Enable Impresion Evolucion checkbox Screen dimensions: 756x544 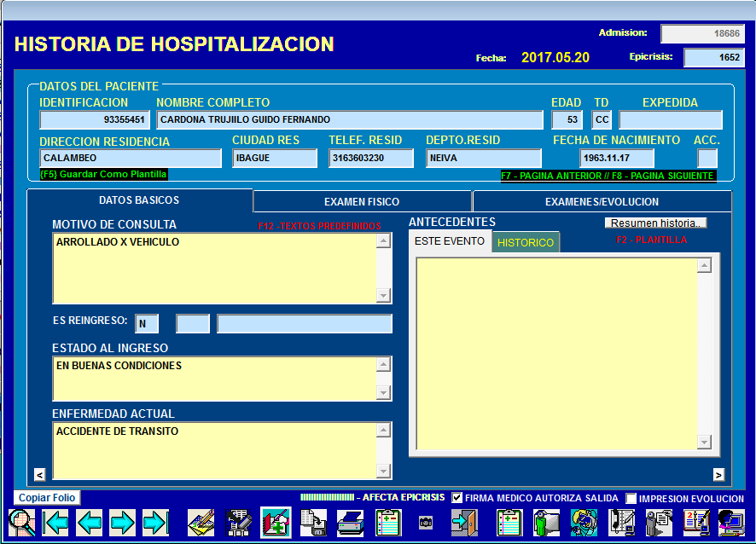click(x=631, y=498)
